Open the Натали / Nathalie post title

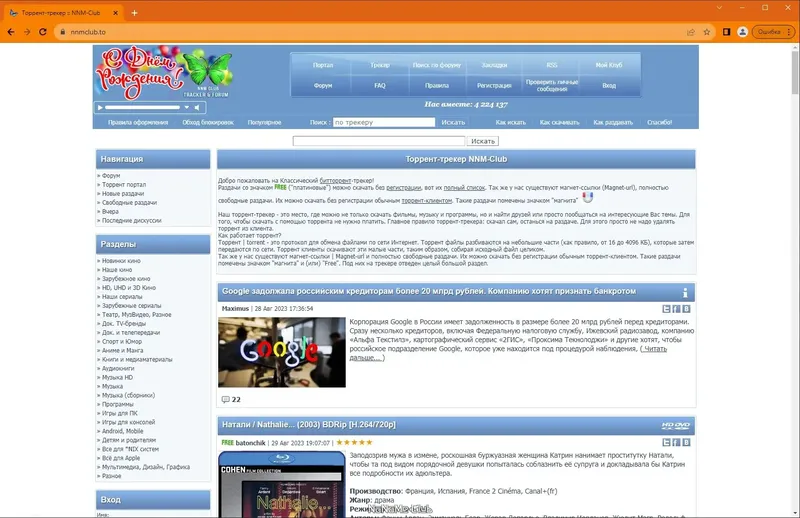pos(309,425)
